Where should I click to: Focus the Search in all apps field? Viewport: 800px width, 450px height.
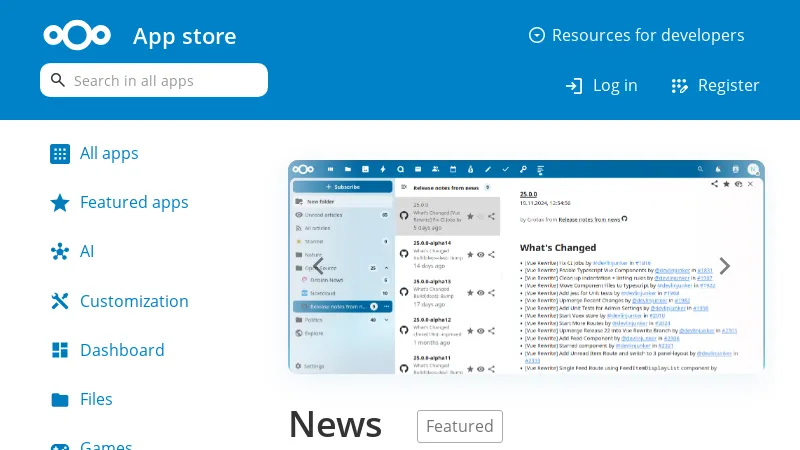pos(165,80)
